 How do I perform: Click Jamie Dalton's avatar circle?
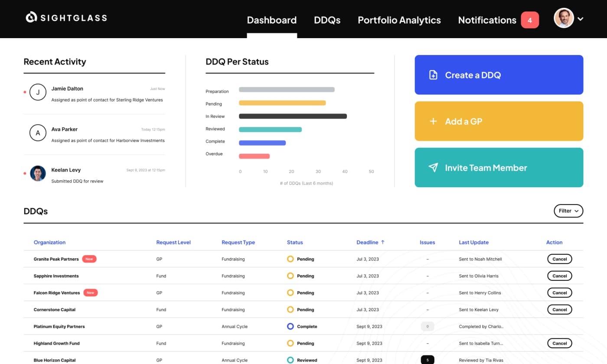38,92
